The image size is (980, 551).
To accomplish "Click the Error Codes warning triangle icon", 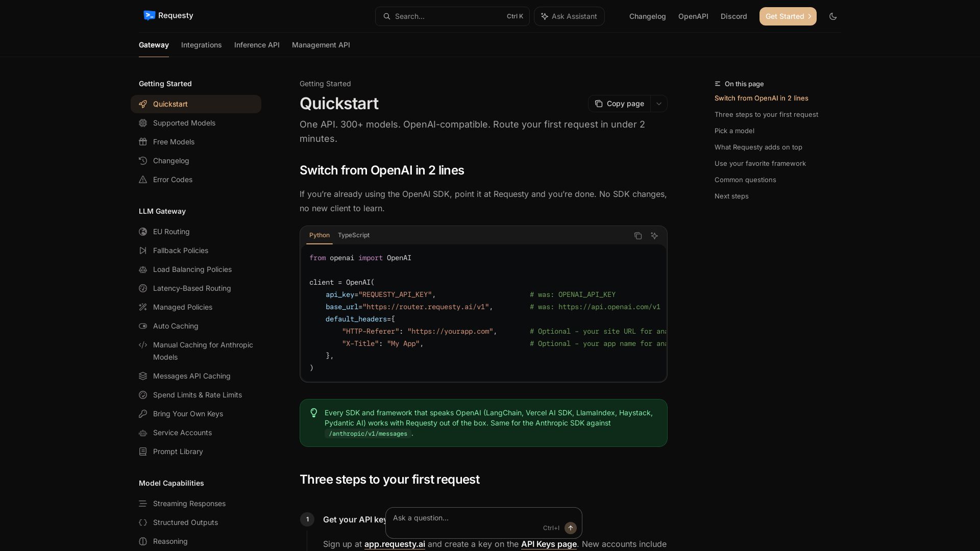I will (143, 180).
